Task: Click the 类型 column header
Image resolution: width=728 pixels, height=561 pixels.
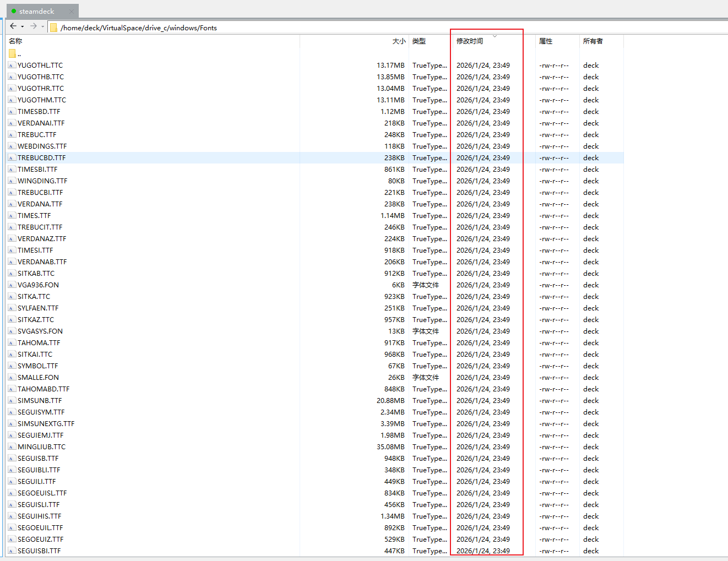Action: pos(419,41)
